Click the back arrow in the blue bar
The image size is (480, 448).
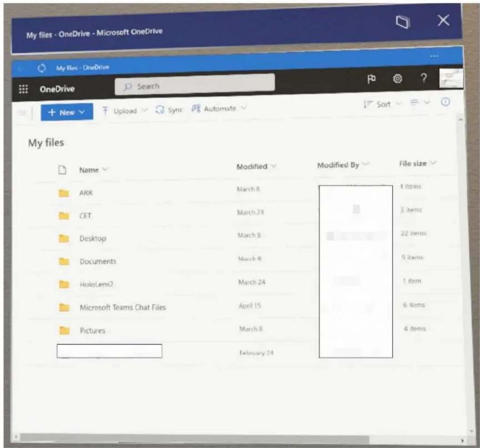21,69
